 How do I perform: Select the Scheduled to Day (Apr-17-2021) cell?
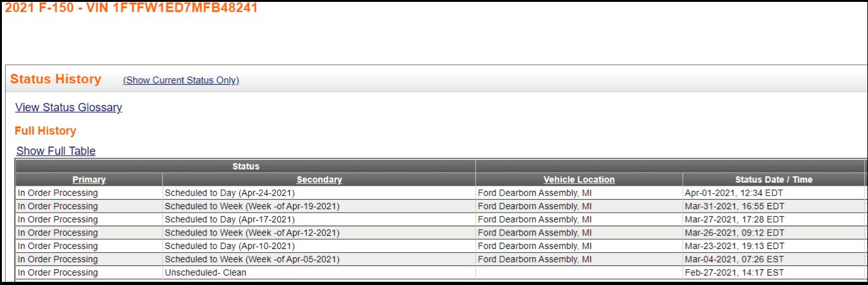(x=319, y=219)
